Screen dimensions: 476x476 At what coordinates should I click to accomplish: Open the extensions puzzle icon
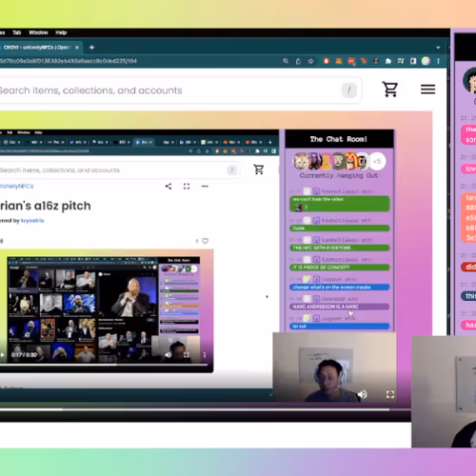click(x=388, y=61)
